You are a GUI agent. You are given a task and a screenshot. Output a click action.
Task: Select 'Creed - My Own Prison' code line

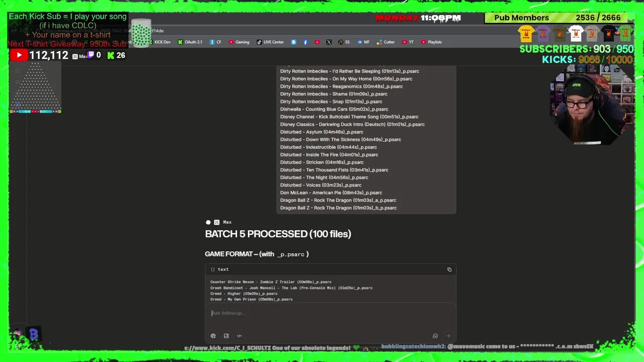(251, 300)
